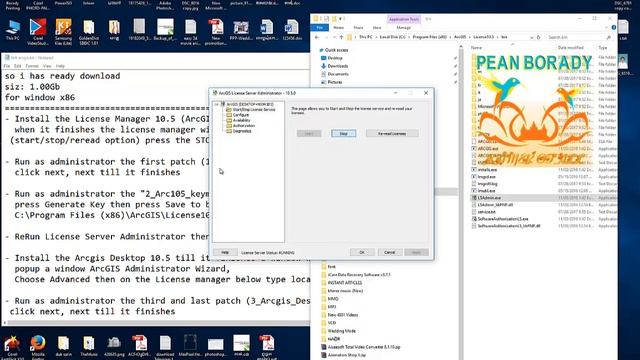Click OK in License Server Administrator

click(x=362, y=252)
